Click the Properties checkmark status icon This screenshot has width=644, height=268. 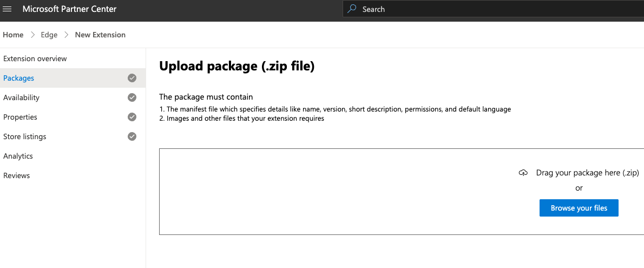[132, 117]
